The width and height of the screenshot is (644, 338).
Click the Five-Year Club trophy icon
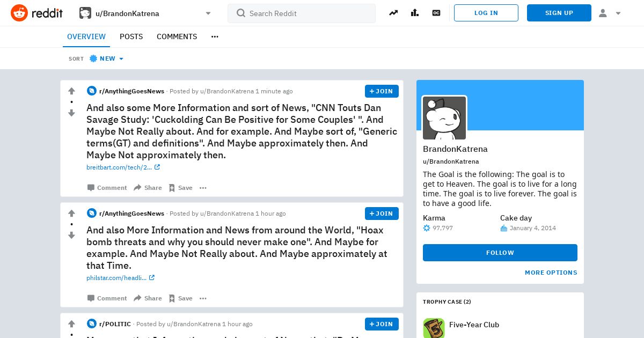[434, 328]
